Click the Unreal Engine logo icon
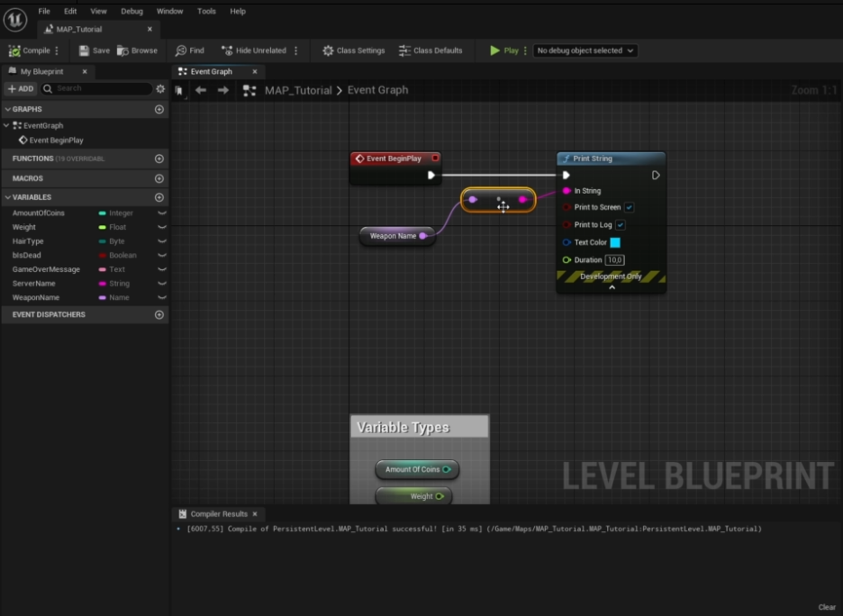The image size is (843, 616). coord(15,20)
